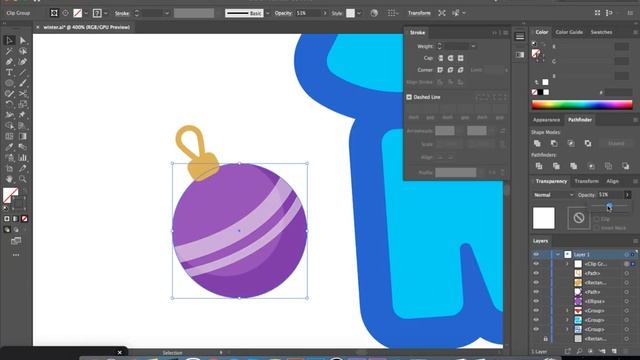This screenshot has width=640, height=360.
Task: Select the Gradient tool
Action: pyautogui.click(x=23, y=136)
